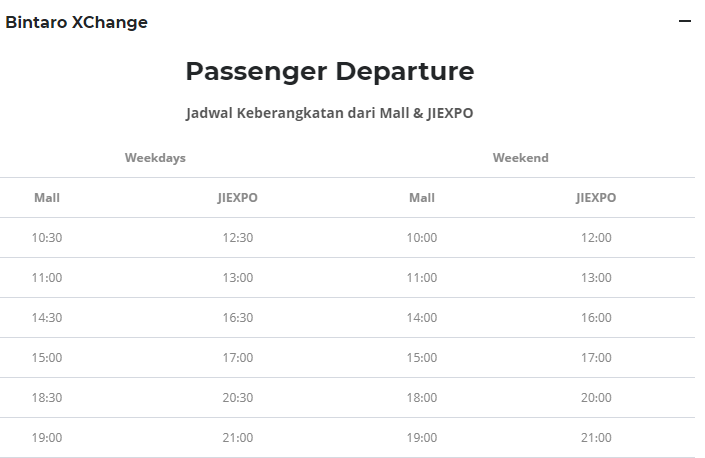
Task: Click the Weekdays Mall column header
Action: [47, 198]
